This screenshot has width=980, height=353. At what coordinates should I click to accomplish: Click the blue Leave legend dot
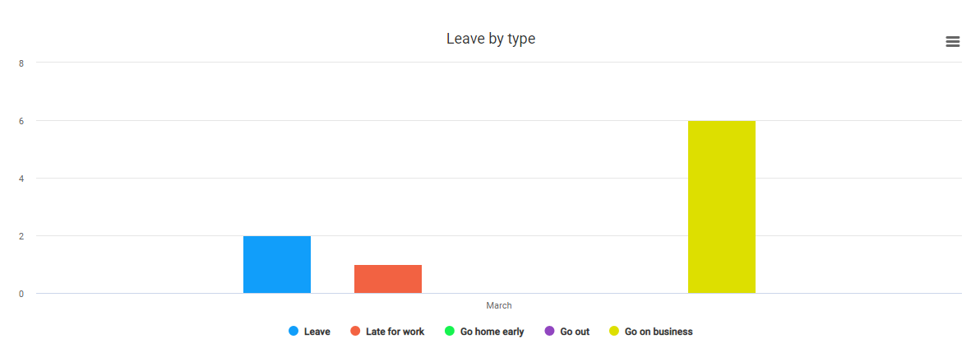coord(294,331)
